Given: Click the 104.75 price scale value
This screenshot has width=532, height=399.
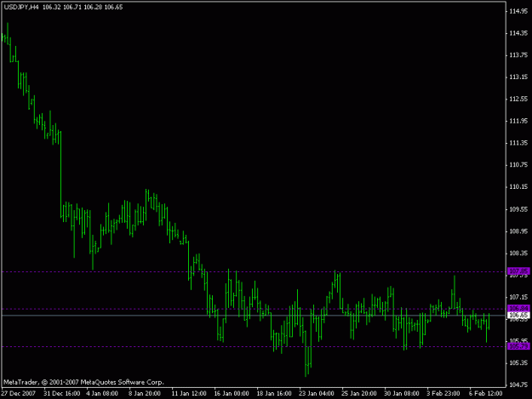Looking at the screenshot, I should coord(518,385).
